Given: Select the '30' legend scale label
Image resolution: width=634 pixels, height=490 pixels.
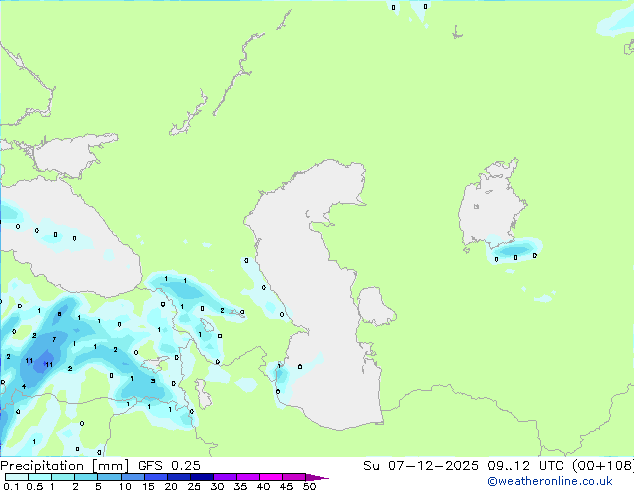Looking at the screenshot, I should click(x=217, y=486).
